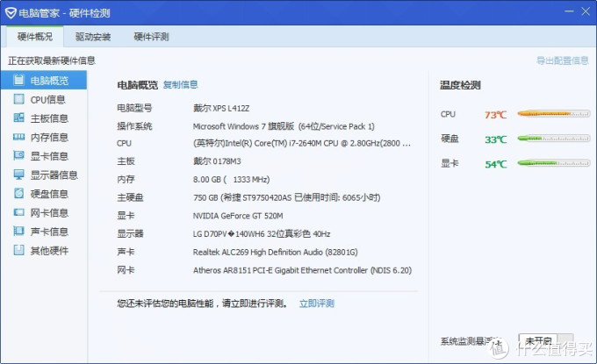Click the 导出配置信息 link

562,61
